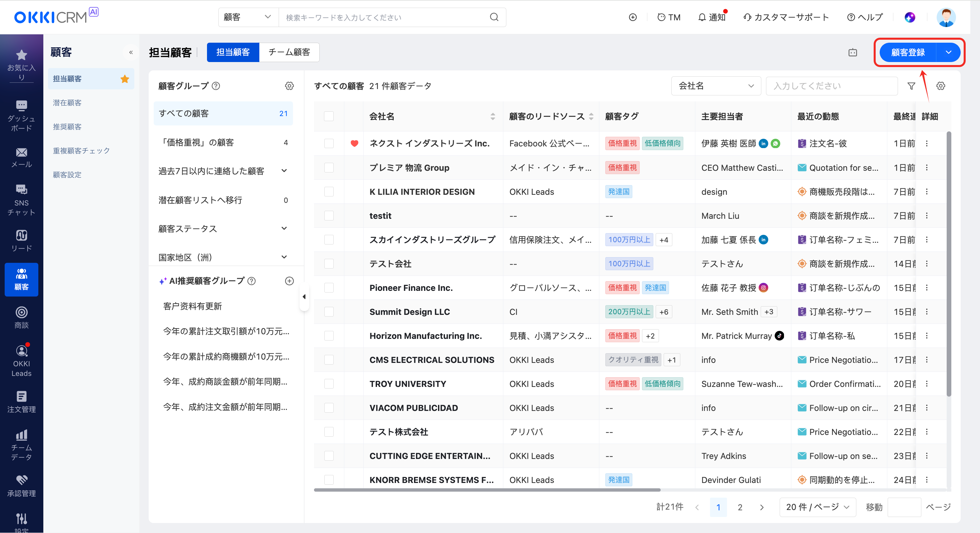Open 推奨顧客 in the side menu
The image size is (980, 533).
67,127
